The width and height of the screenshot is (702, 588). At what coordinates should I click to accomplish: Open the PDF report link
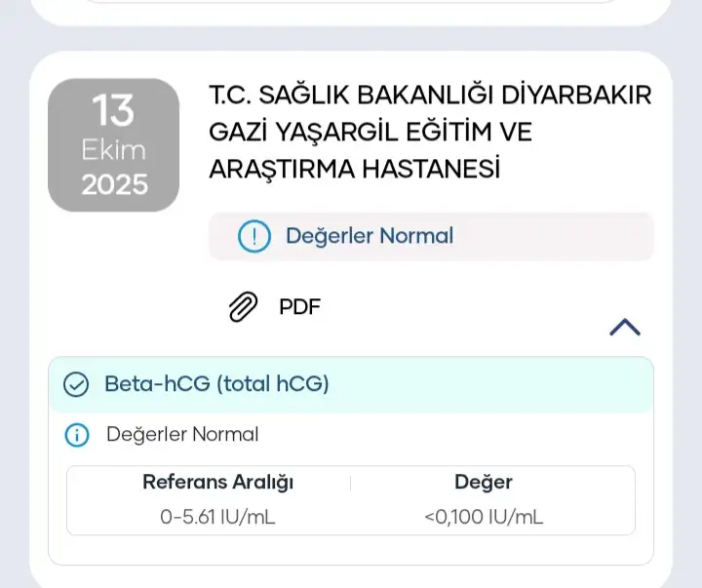coord(299,307)
